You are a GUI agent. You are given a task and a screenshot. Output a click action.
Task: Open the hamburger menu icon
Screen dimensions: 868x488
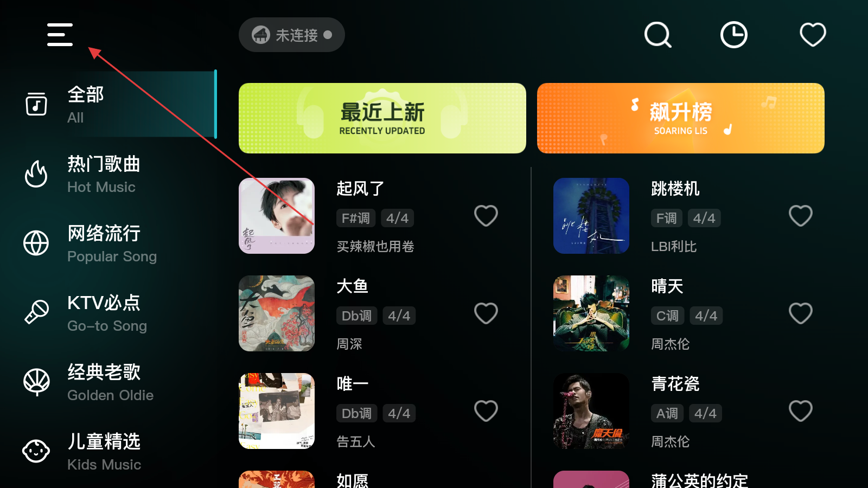coord(60,35)
